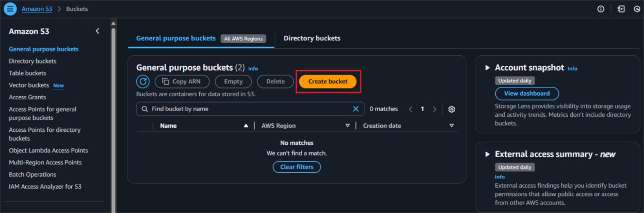
Task: Switch to Directory buckets tab
Action: coord(312,38)
